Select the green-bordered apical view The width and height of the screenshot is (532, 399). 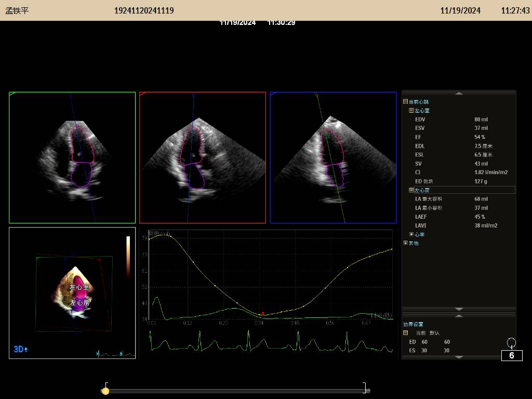(72, 157)
